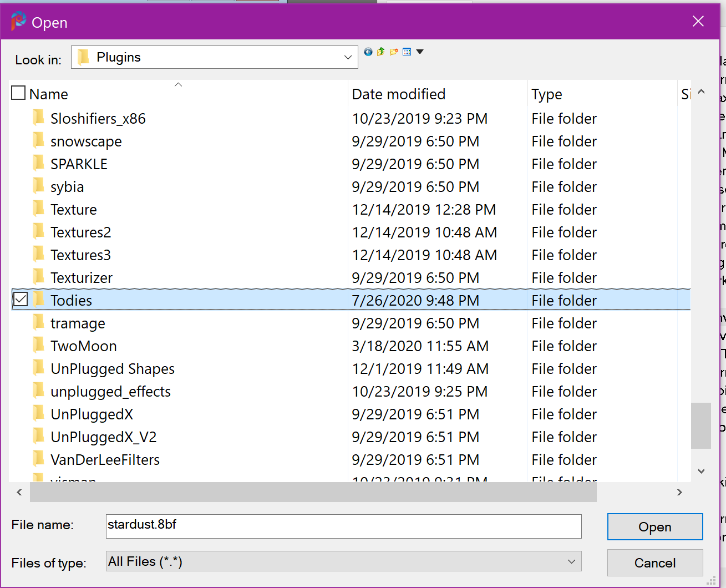Click the View Menu grid icon

click(x=407, y=52)
